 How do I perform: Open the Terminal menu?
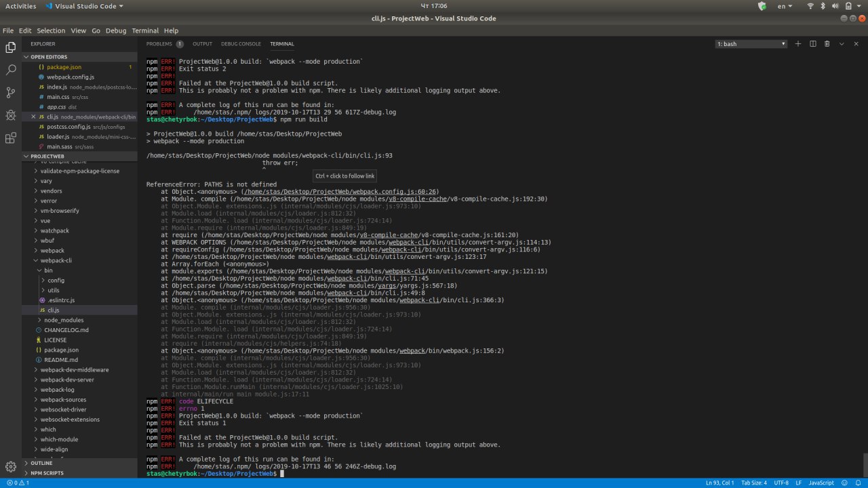pyautogui.click(x=145, y=30)
